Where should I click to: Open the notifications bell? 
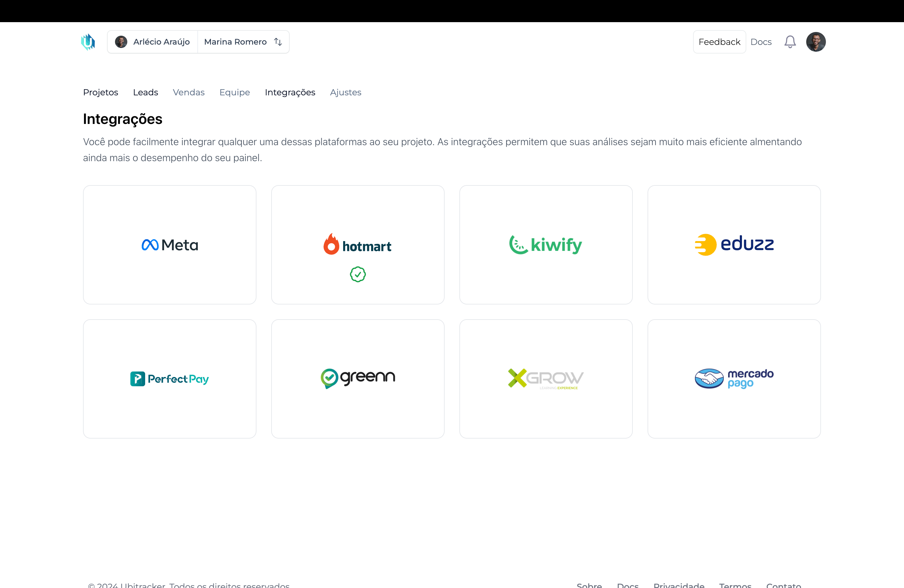coord(790,42)
